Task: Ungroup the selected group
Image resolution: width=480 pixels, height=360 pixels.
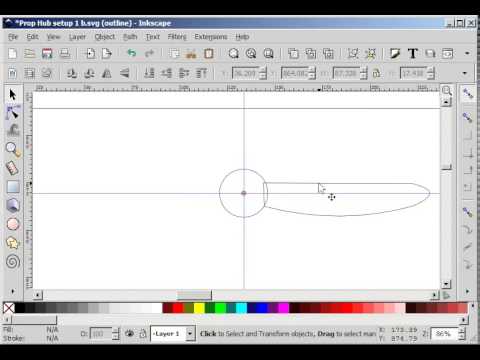Action: tap(370, 54)
